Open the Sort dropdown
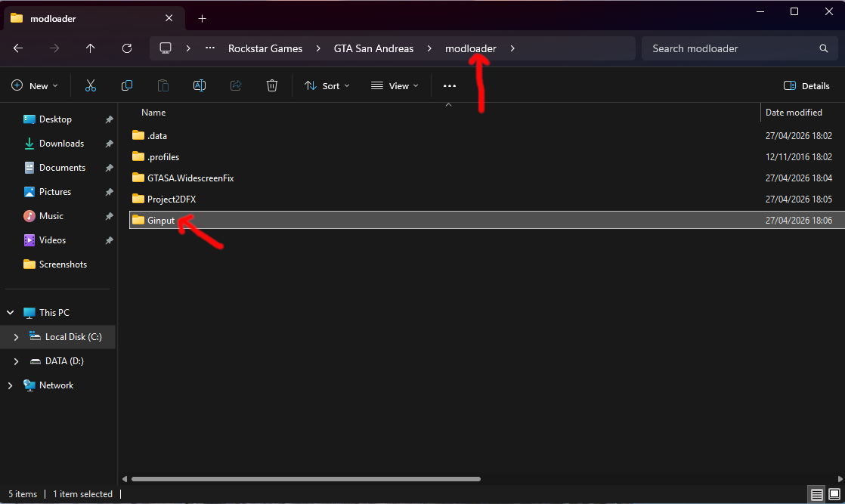This screenshot has height=504, width=845. click(327, 85)
